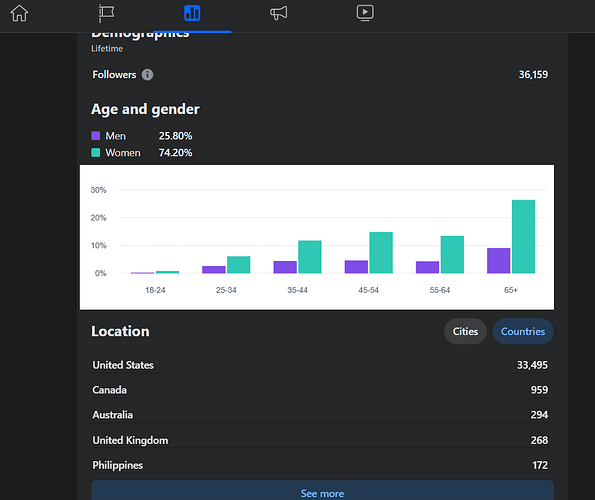Click the purple Men legend swatch
The height and width of the screenshot is (500, 595).
(x=96, y=136)
